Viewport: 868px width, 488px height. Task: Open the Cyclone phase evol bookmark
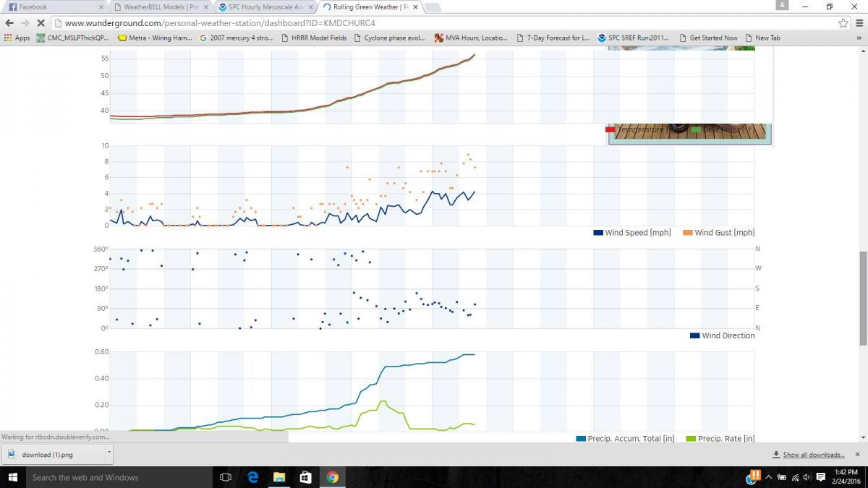click(x=391, y=38)
